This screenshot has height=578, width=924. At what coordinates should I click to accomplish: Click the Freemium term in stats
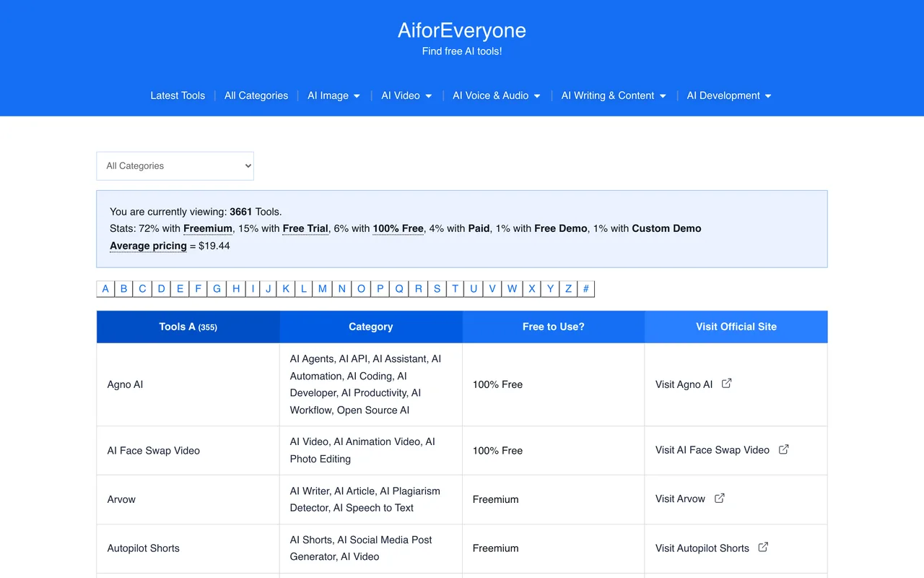pyautogui.click(x=208, y=228)
